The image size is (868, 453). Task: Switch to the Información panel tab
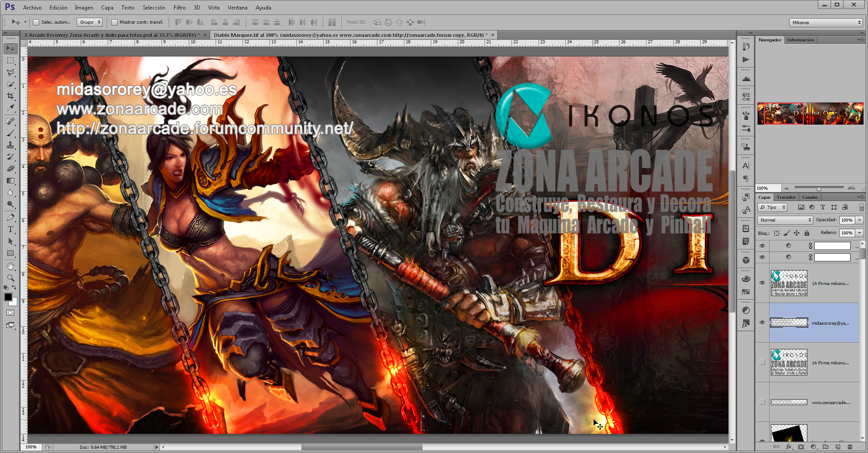point(800,40)
